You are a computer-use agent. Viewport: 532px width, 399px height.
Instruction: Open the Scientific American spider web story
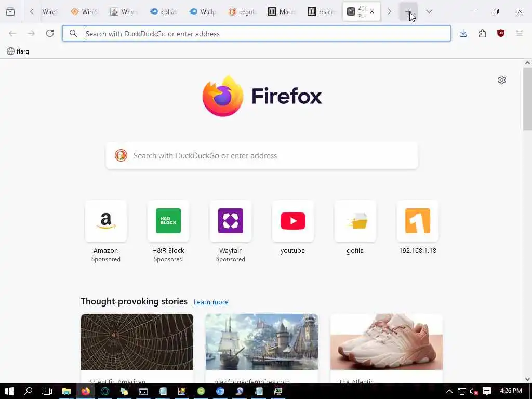coord(137,349)
